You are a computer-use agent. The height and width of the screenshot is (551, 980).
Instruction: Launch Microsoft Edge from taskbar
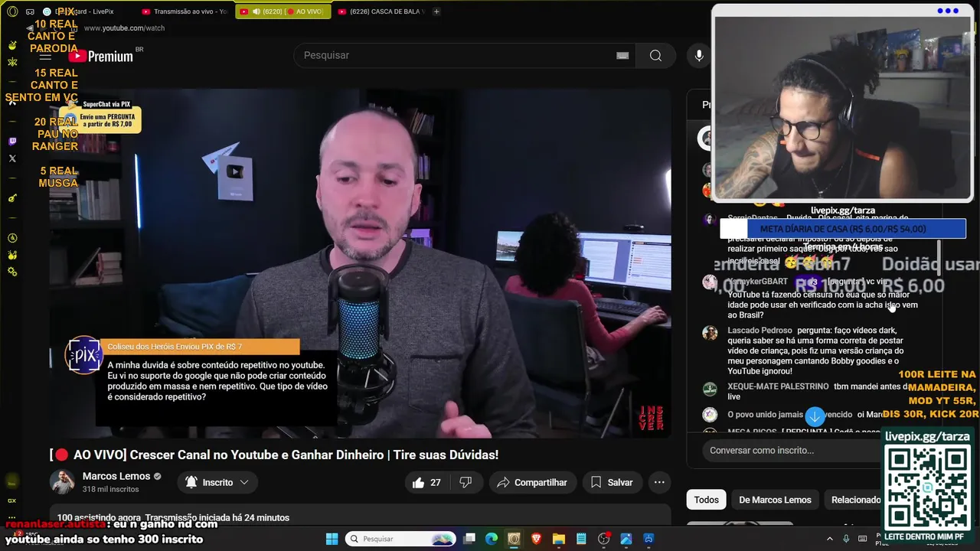tap(492, 539)
